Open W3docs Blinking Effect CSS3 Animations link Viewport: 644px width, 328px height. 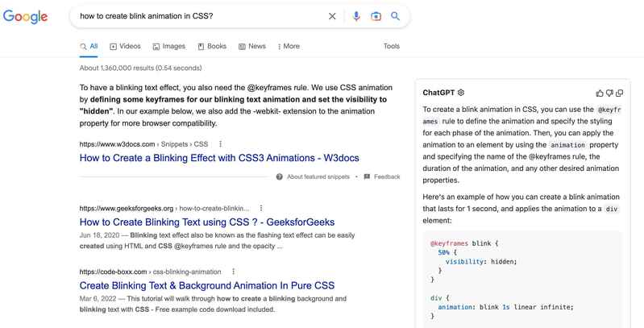point(219,158)
